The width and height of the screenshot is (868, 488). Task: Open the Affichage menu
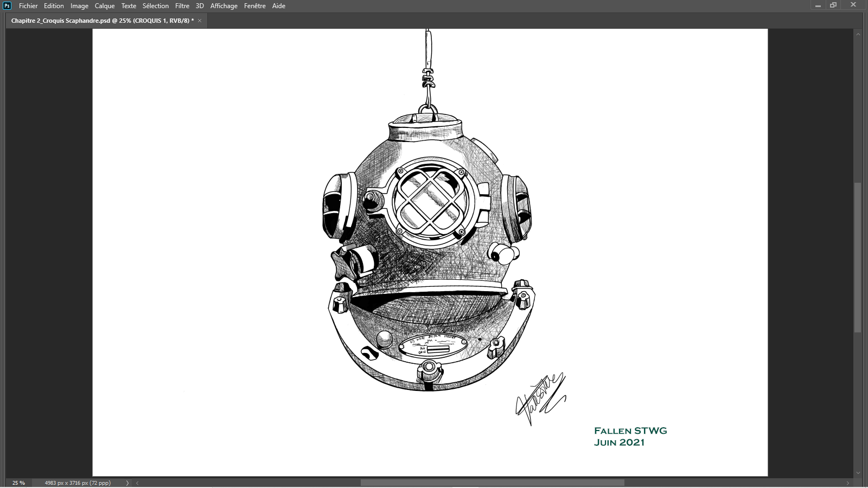coord(224,6)
